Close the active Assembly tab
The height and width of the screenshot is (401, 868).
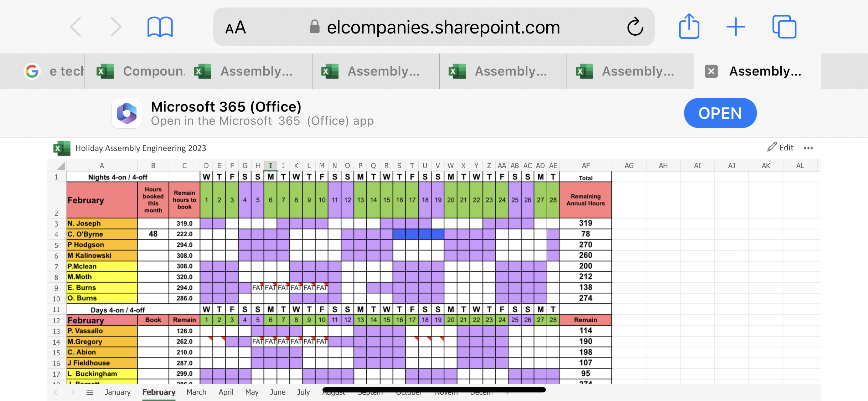pos(711,71)
